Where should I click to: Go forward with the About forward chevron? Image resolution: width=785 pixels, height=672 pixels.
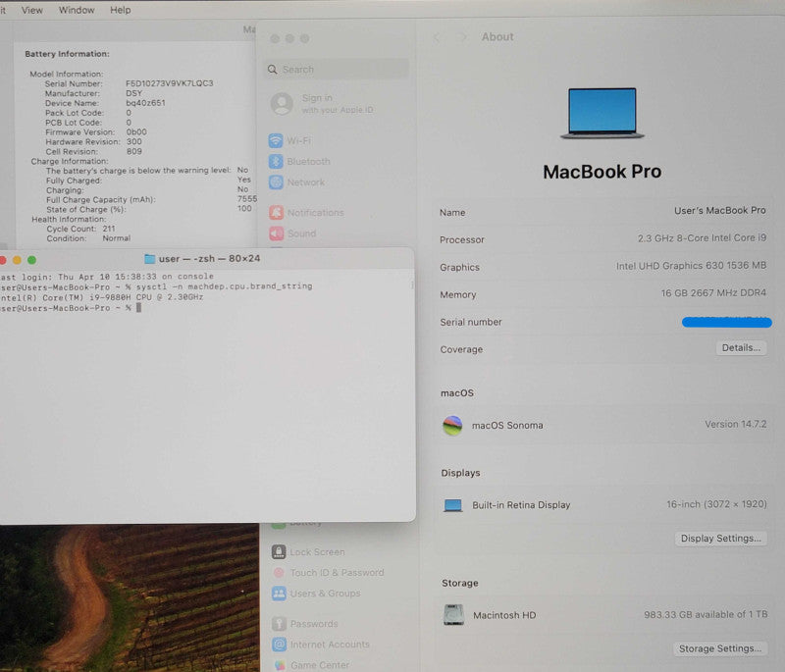[463, 37]
